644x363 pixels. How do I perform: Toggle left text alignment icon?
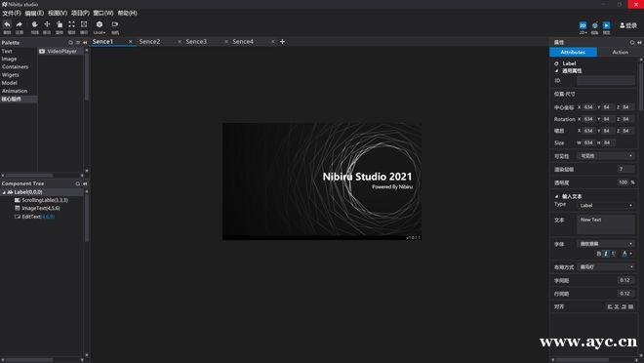click(610, 306)
